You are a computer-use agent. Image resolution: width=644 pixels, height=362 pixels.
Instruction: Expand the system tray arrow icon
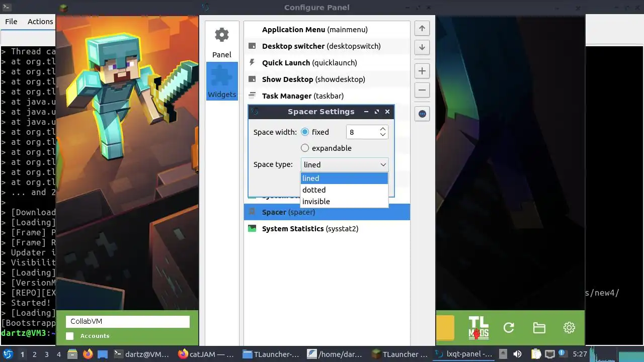504,354
